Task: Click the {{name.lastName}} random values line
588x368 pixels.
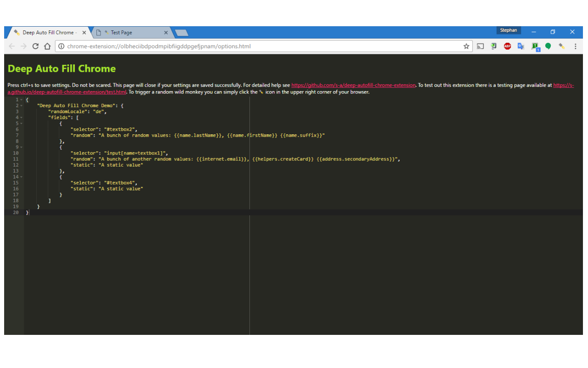Action: (198, 135)
